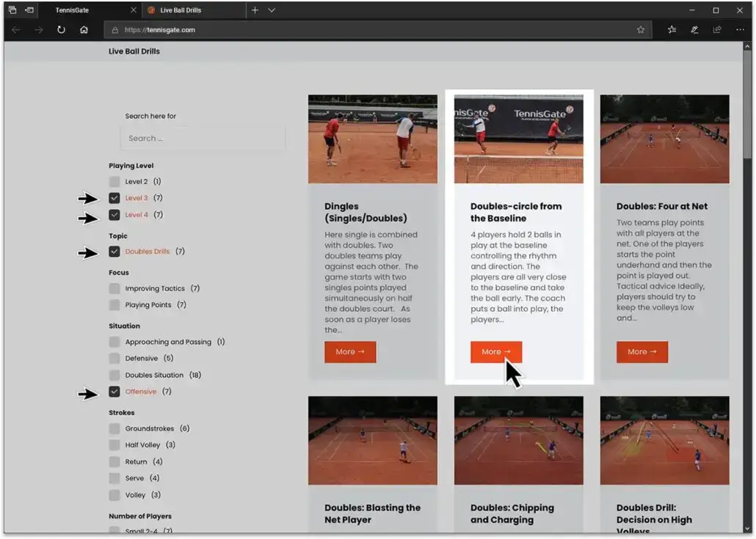
Task: Enable the Defensive situation checkbox
Action: [115, 359]
